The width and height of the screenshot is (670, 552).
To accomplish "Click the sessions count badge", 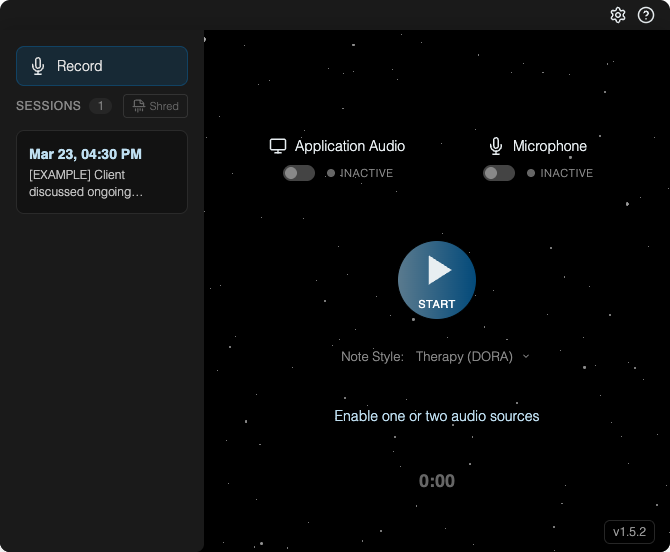I will 100,106.
